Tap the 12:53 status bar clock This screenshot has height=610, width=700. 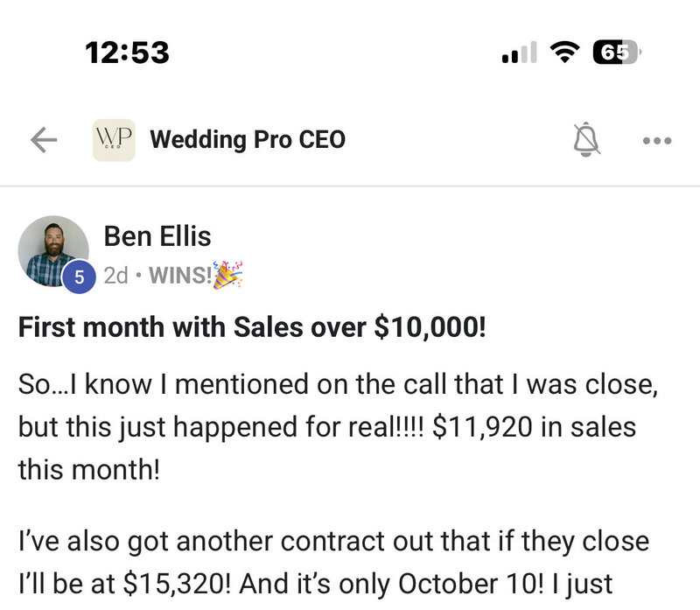(x=127, y=53)
